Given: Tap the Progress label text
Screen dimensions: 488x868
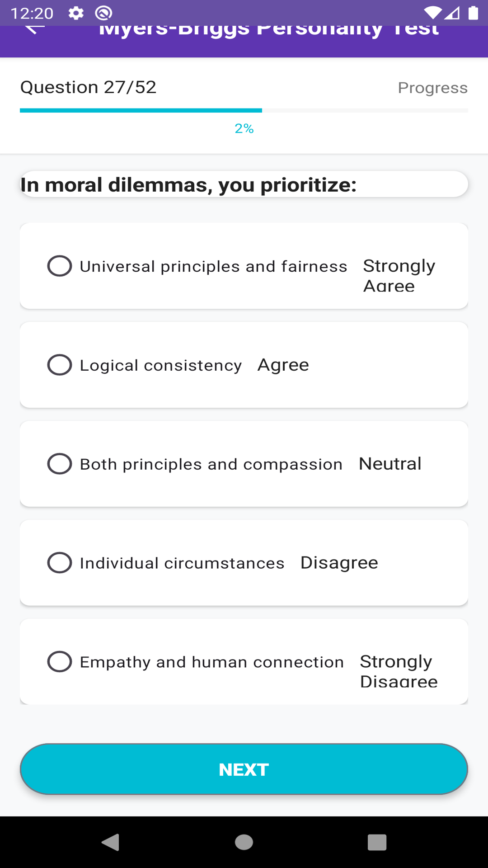Looking at the screenshot, I should pos(432,88).
